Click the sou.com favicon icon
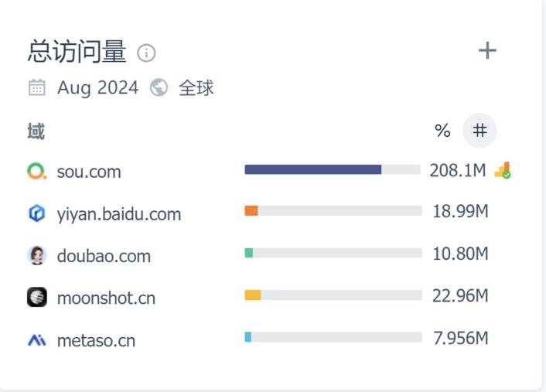 click(x=36, y=172)
